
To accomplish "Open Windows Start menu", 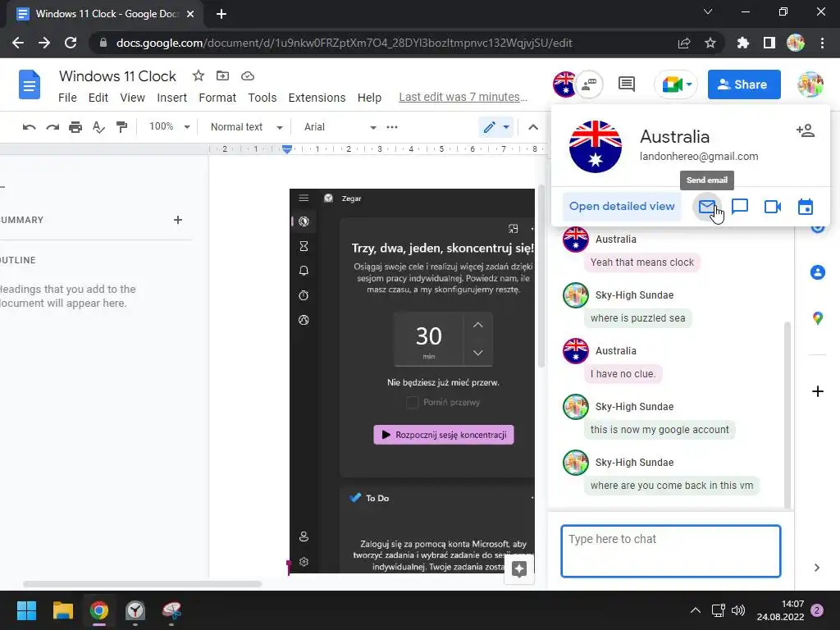I will 26,610.
